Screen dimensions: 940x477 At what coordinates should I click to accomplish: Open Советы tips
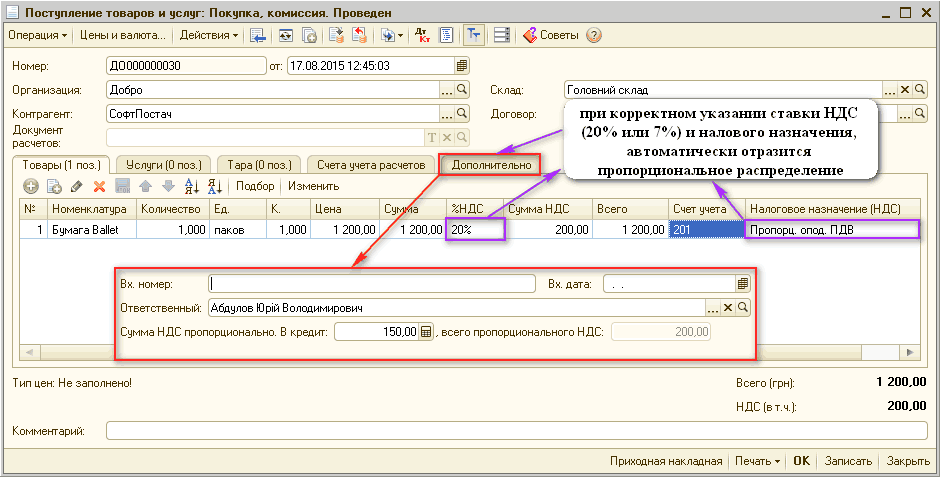(x=550, y=35)
